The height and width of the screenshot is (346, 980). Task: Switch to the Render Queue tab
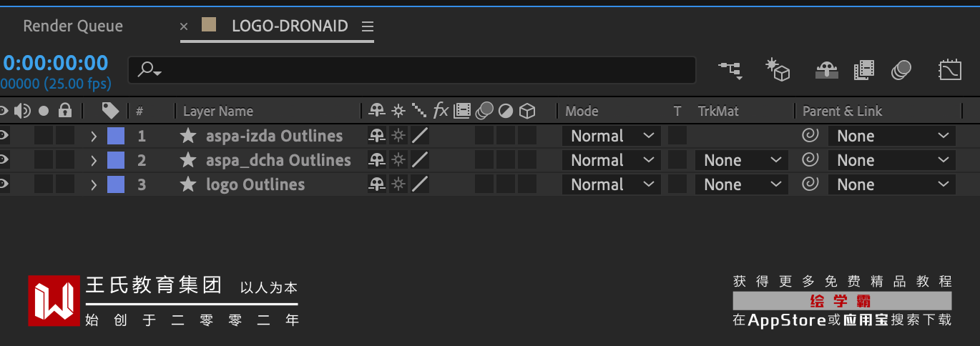[73, 26]
